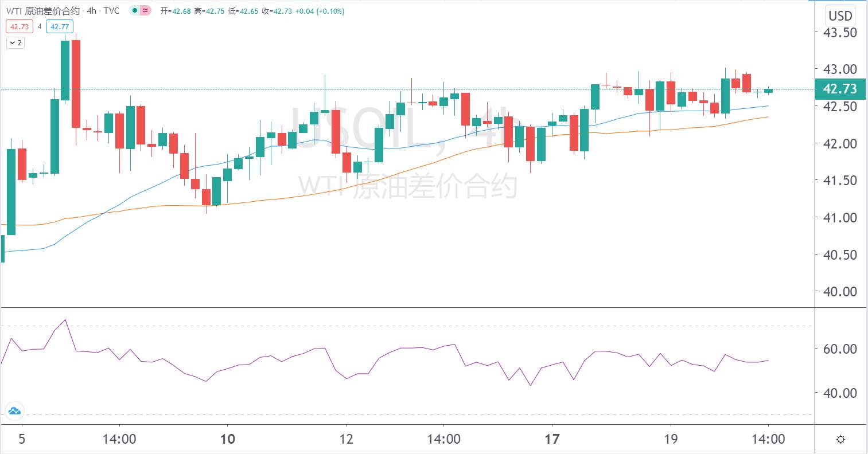868x454 pixels.
Task: Click the 43.50 level on price axis
Action: point(840,33)
